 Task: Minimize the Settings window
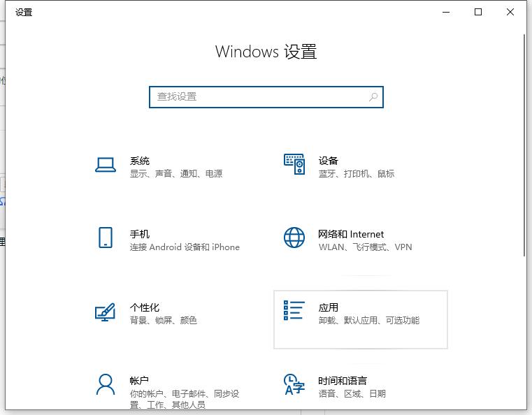click(446, 12)
